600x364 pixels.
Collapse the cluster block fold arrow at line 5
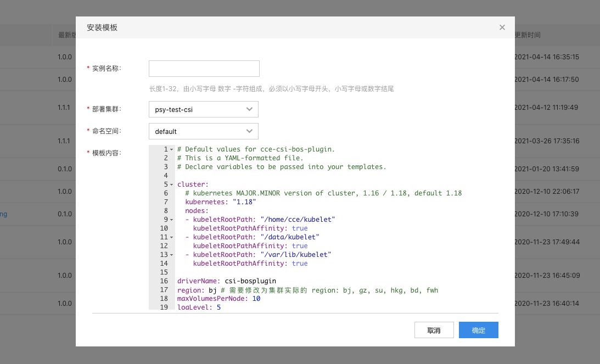(x=172, y=184)
